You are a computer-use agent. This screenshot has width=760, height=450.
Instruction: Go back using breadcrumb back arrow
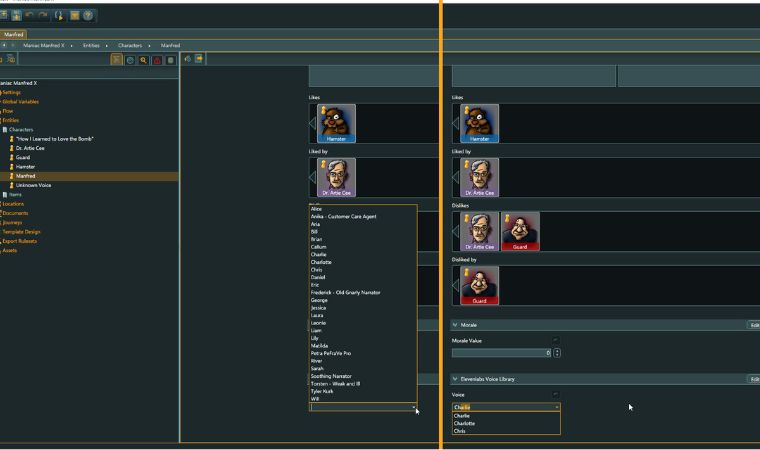(x=4, y=45)
